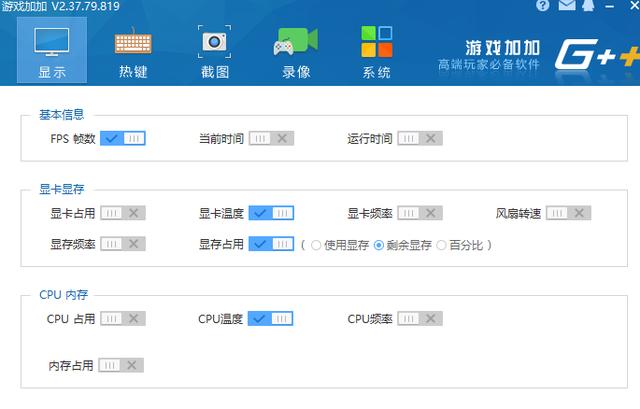Turn on the 内存占用 toggle
This screenshot has height=409, width=640.
pyautogui.click(x=121, y=365)
